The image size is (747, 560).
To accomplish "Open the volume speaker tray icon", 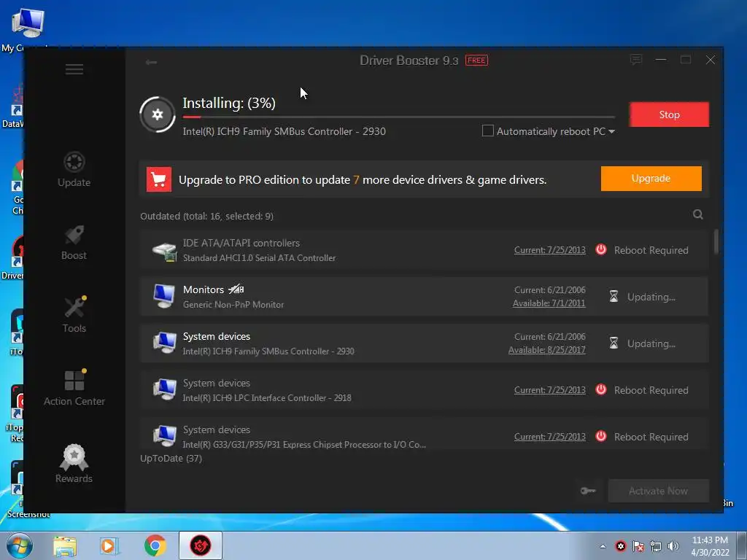I will click(673, 546).
